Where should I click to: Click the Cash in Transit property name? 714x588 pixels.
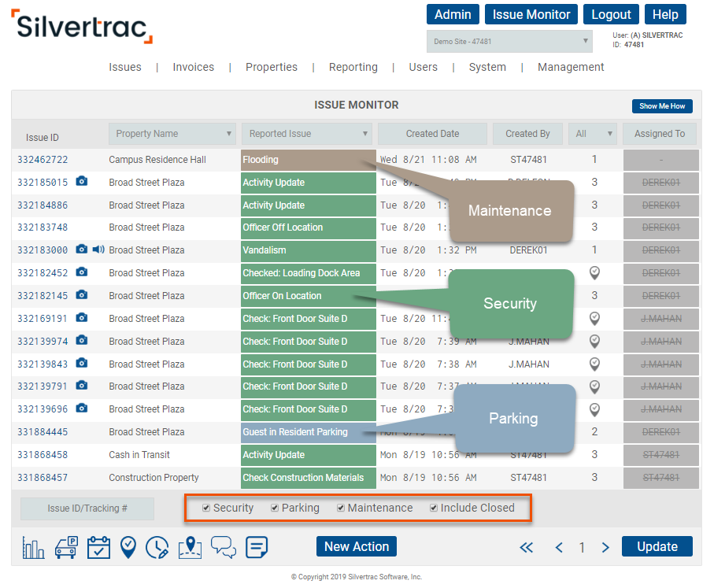coord(139,455)
